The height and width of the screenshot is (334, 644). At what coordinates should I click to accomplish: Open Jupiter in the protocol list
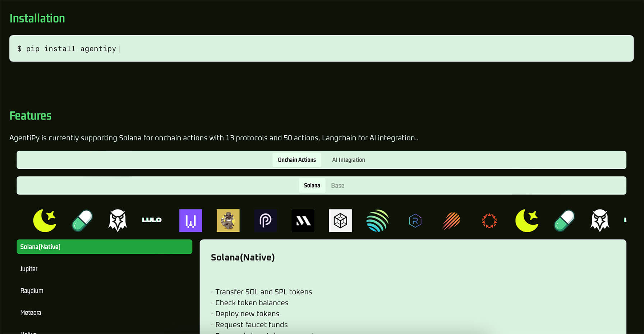point(29,269)
